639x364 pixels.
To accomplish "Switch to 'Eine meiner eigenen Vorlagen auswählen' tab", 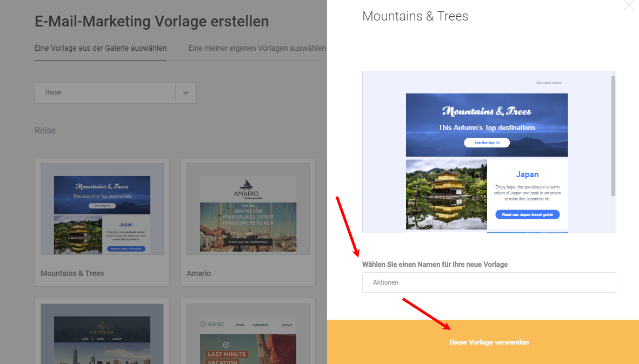I will 257,48.
